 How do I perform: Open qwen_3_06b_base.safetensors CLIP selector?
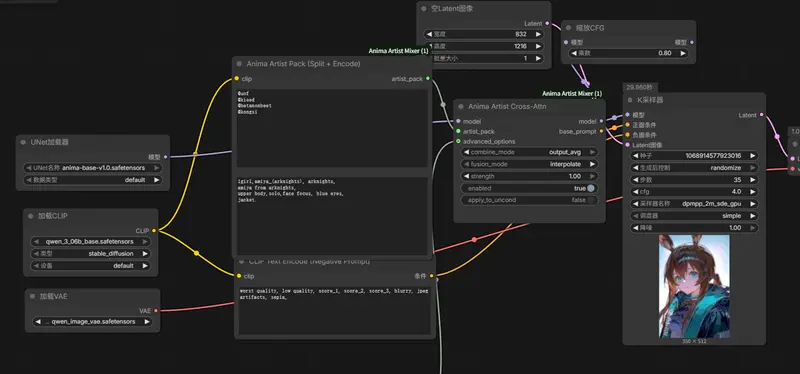pyautogui.click(x=91, y=241)
